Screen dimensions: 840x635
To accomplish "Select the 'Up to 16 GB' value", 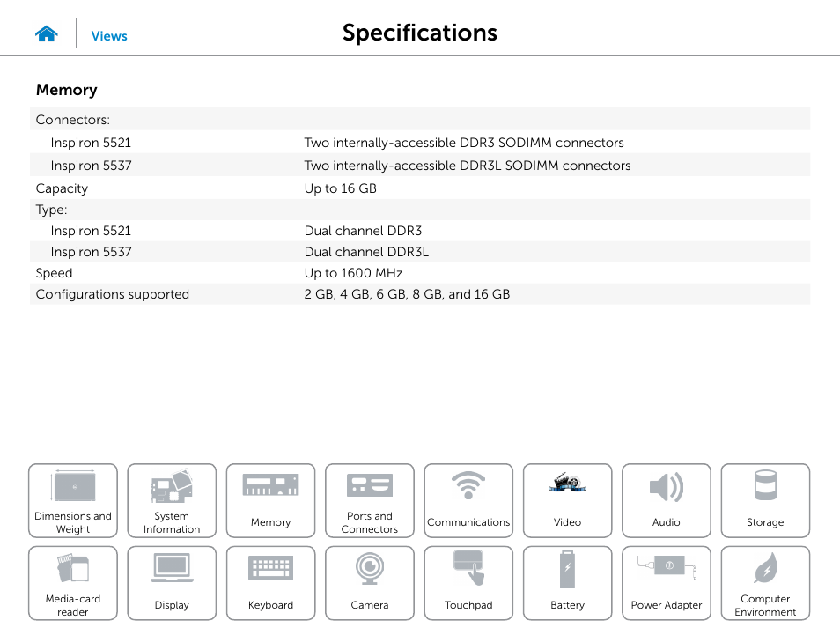I will tap(340, 188).
